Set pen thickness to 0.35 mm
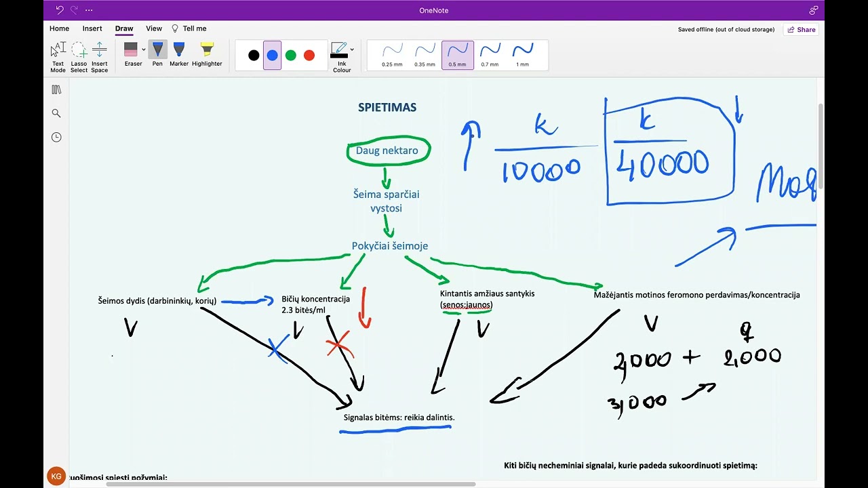This screenshot has width=868, height=488. (x=425, y=55)
